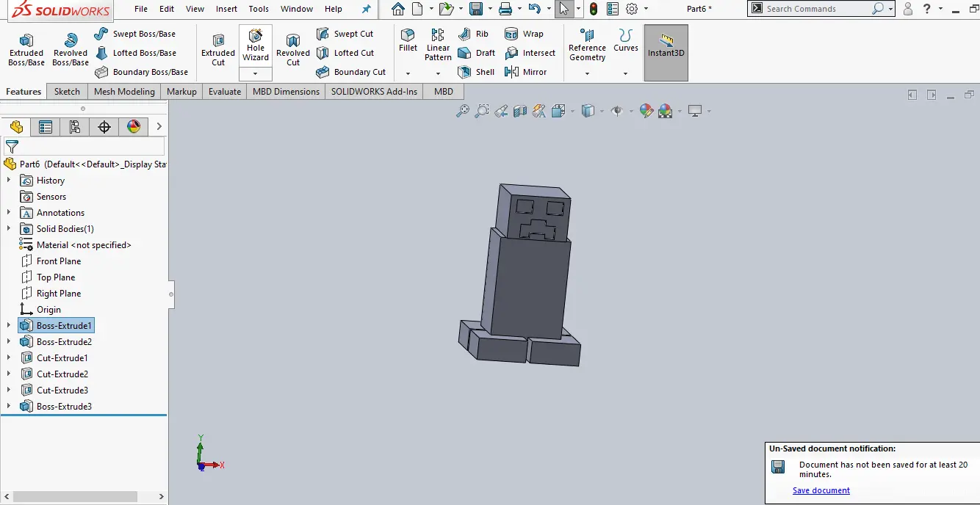980x505 pixels.
Task: Select the Extruded Boss/Base tool
Action: [x=26, y=48]
